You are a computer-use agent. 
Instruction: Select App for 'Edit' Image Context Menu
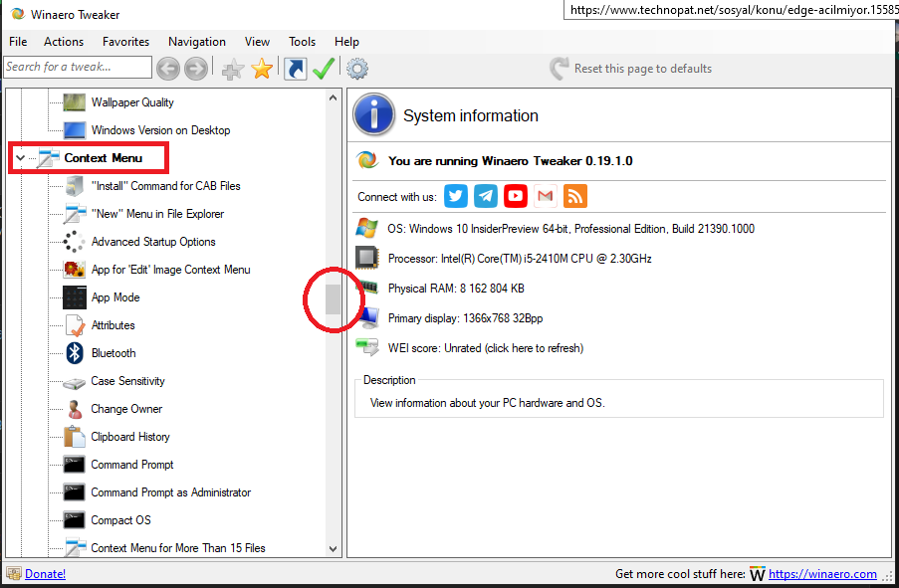tap(171, 270)
